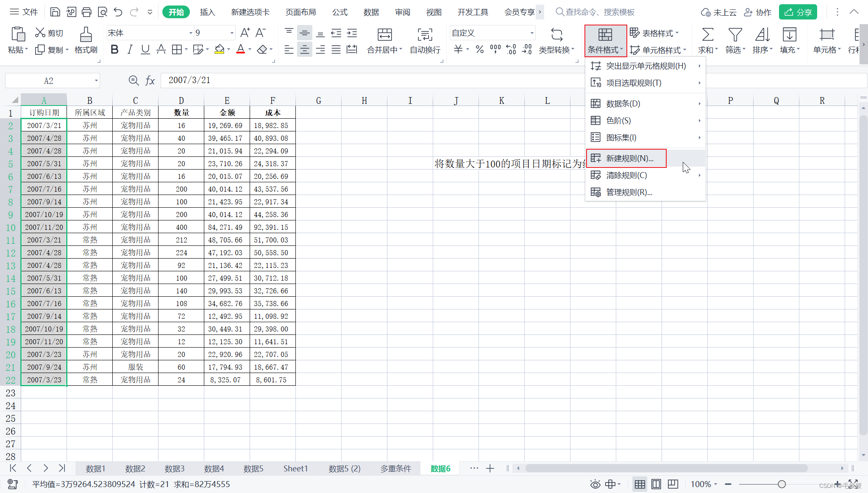Viewport: 868px width, 493px height.
Task: Click the green 分享 share button
Action: (798, 12)
